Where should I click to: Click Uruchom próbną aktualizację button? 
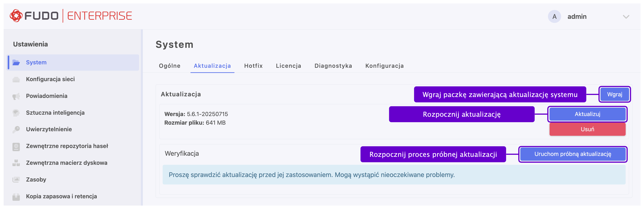click(x=572, y=154)
